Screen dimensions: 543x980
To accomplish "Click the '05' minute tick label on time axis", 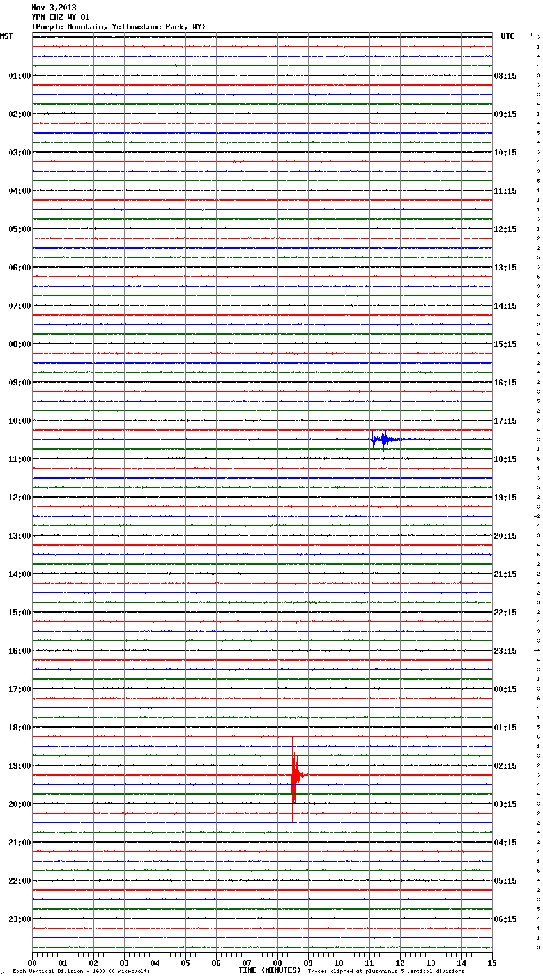I will tap(185, 963).
